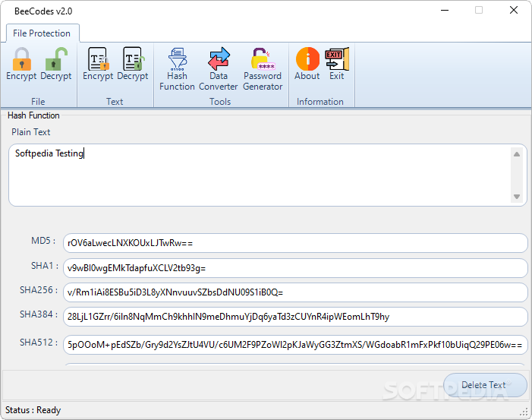
Task: Click the 'SHA1 :' label
Action: 45,266
